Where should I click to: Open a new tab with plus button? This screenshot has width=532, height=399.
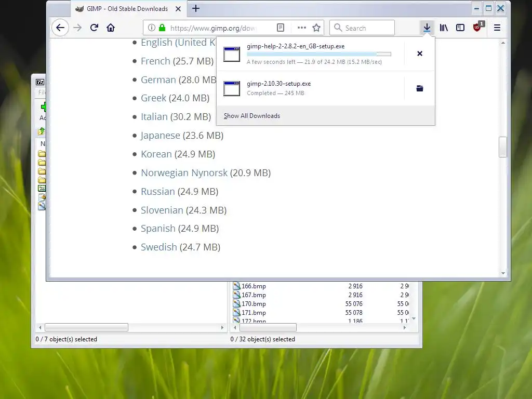[196, 8]
